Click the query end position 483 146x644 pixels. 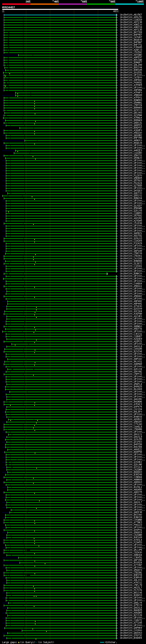(115, 11)
